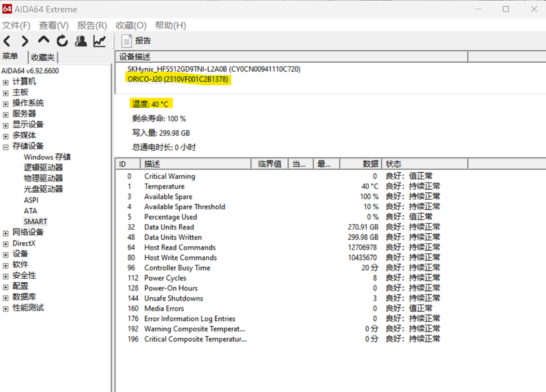The height and width of the screenshot is (392, 546).
Task: Click the refresh toolbar icon
Action: point(62,41)
